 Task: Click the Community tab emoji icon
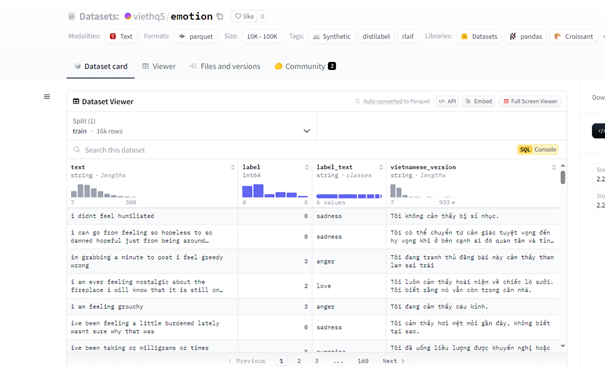point(278,66)
